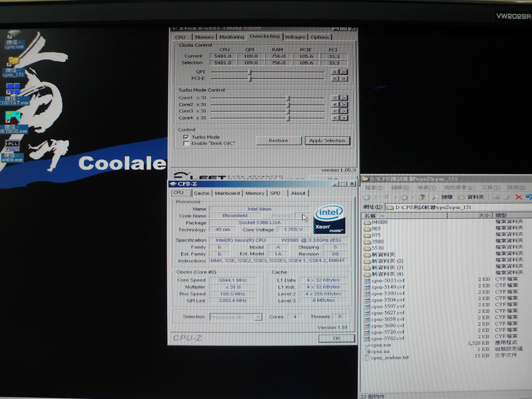Click the PCI-E slider handle
The image size is (532, 399).
tap(250, 79)
